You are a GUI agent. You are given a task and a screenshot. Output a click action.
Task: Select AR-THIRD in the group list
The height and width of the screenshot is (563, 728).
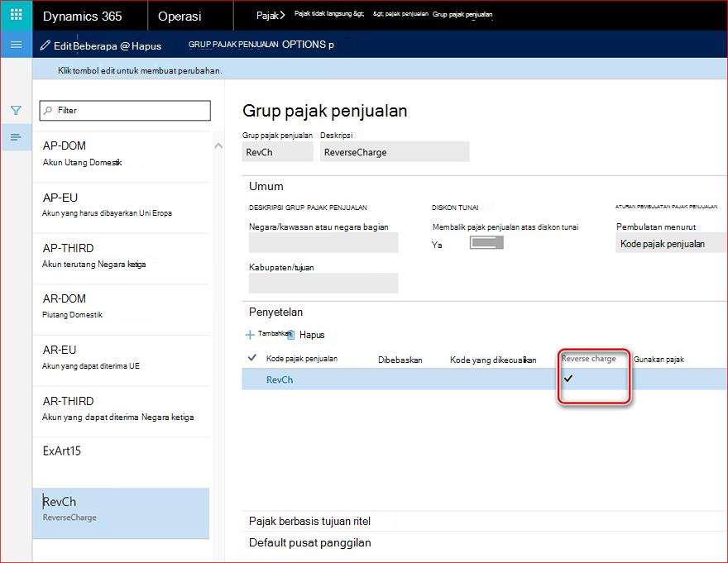point(121,411)
